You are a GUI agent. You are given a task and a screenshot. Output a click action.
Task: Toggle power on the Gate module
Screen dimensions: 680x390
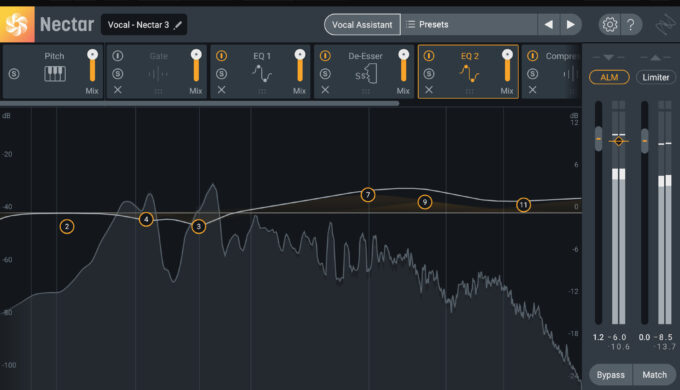coord(118,56)
